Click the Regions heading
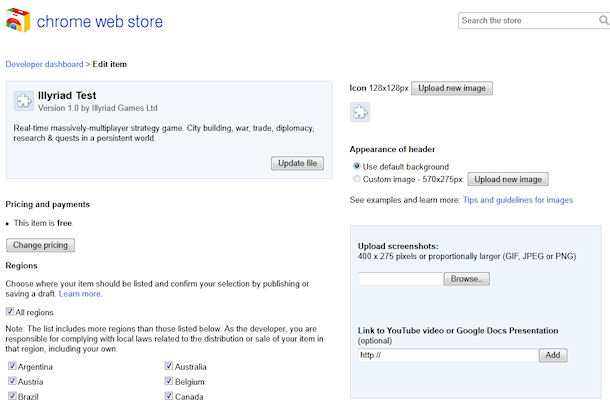The height and width of the screenshot is (405, 610). coord(21,266)
